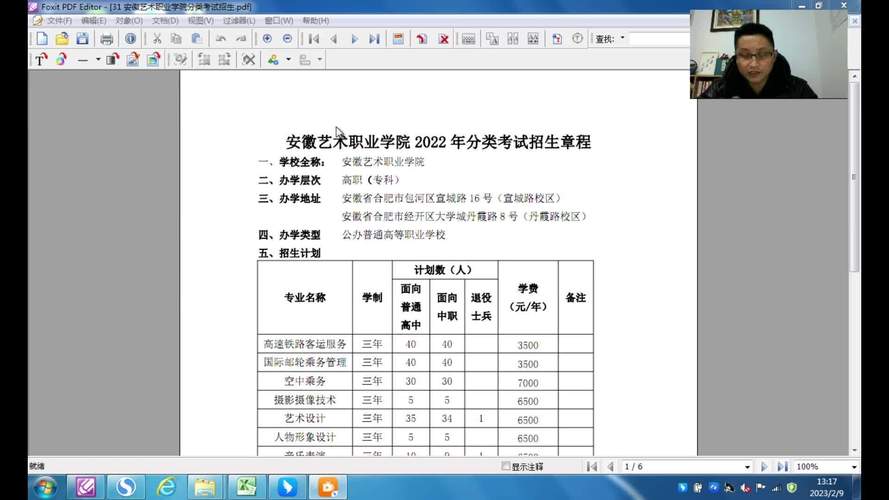Go to next page in status bar
This screenshot has width=889, height=500.
[764, 467]
